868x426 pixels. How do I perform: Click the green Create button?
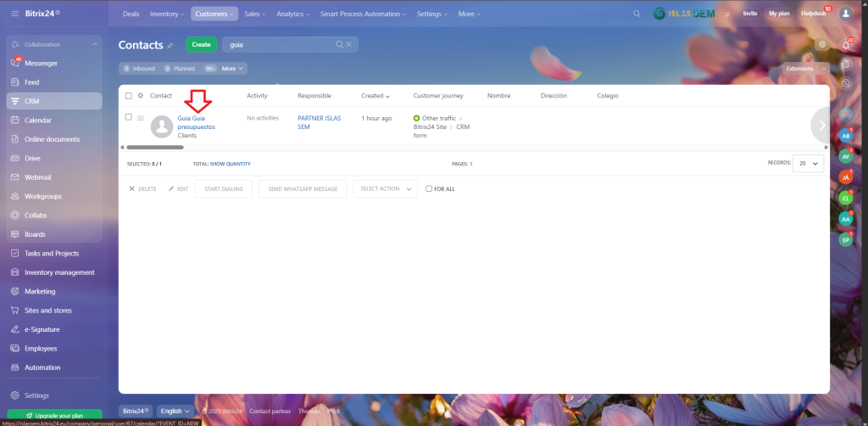(x=201, y=44)
